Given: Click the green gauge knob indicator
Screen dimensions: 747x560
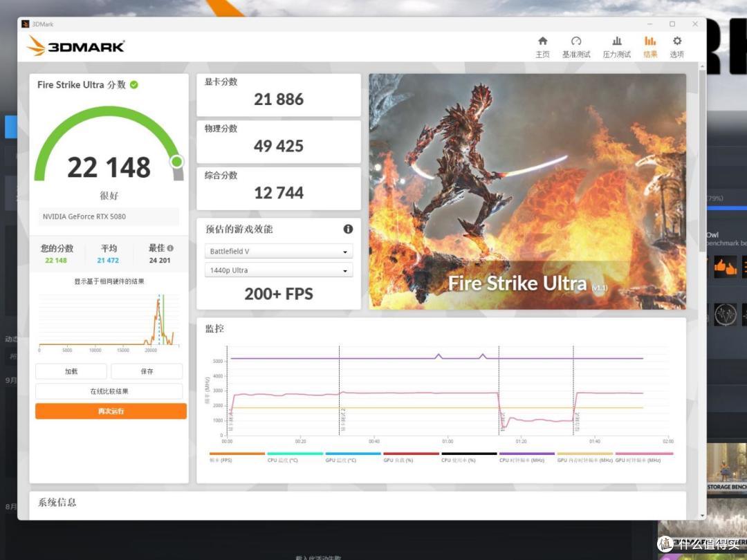Looking at the screenshot, I should point(177,162).
